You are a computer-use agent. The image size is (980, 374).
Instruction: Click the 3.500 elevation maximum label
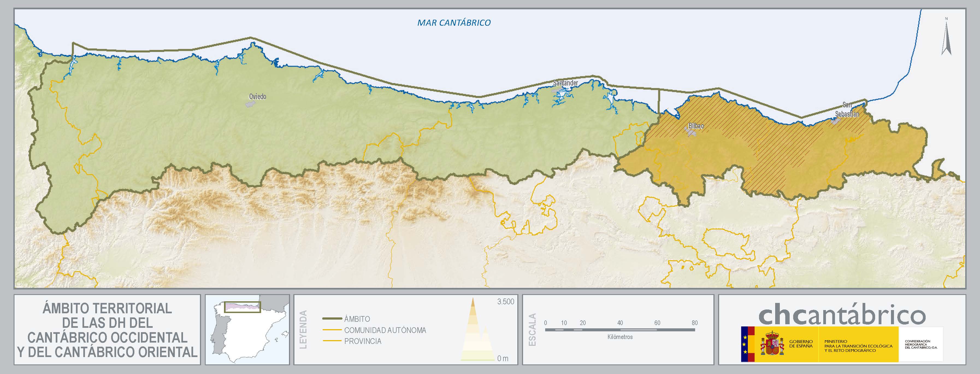coord(505,302)
